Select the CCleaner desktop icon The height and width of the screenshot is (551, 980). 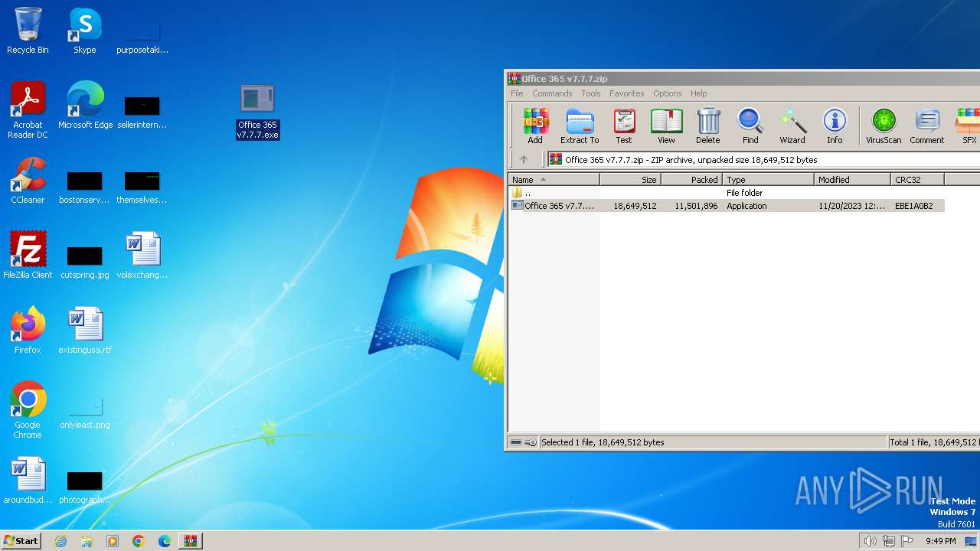point(28,181)
